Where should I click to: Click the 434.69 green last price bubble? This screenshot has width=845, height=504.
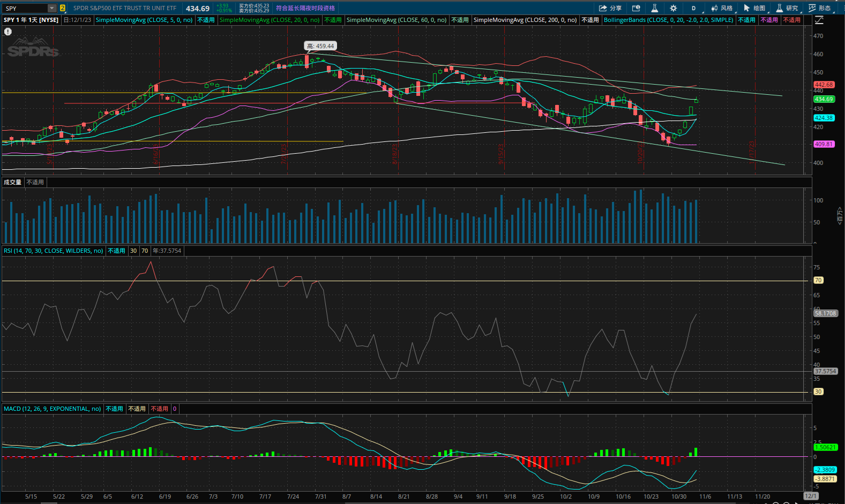pos(824,99)
